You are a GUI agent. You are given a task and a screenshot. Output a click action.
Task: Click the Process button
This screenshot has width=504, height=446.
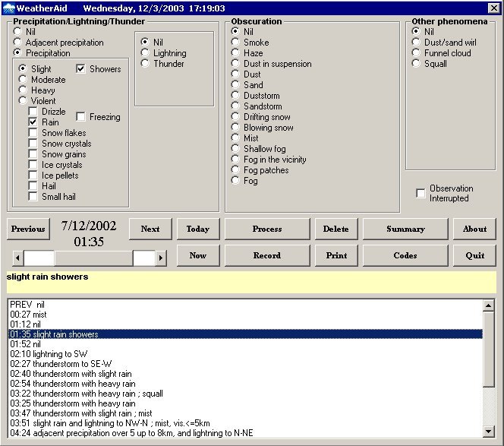[267, 229]
